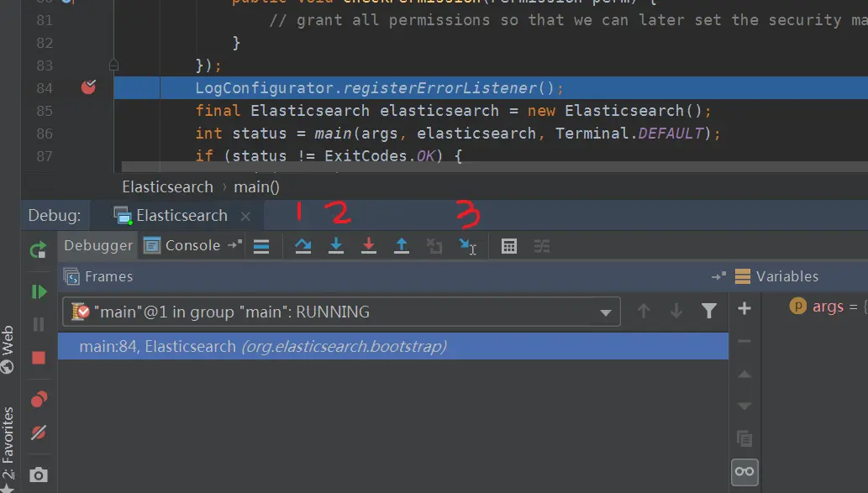This screenshot has width=868, height=493.
Task: Click the Step Out up arrow
Action: click(402, 246)
